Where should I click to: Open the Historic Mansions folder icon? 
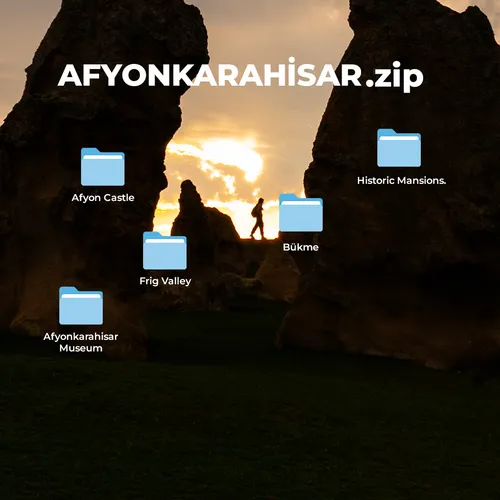pyautogui.click(x=399, y=148)
